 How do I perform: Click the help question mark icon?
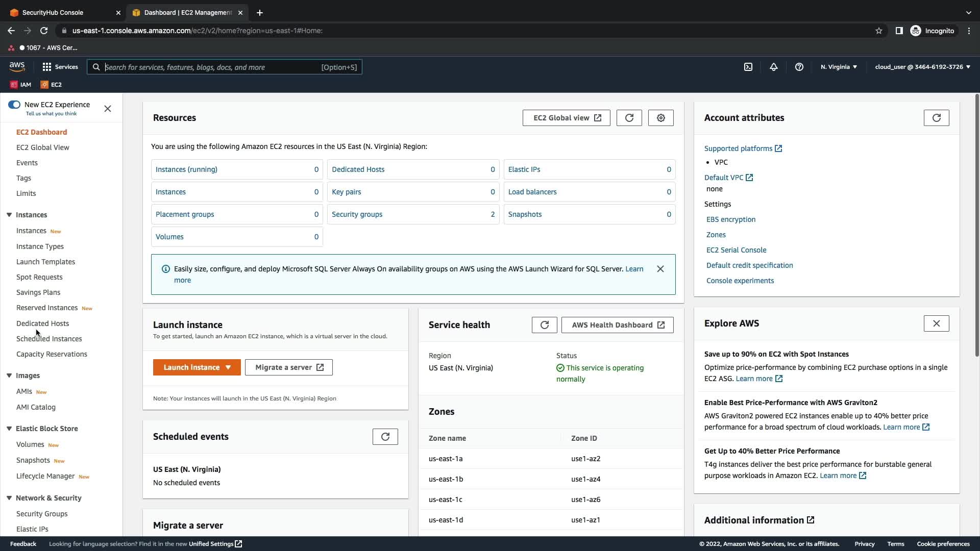(799, 67)
